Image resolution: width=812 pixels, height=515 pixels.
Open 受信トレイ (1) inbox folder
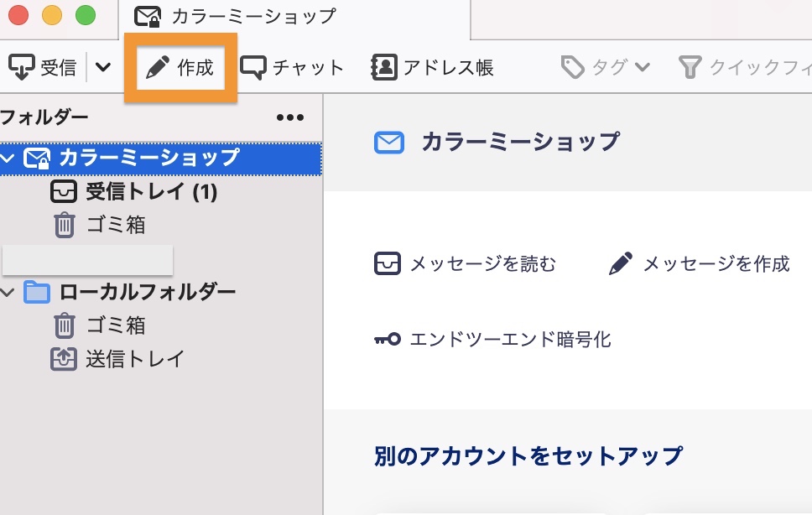[151, 192]
